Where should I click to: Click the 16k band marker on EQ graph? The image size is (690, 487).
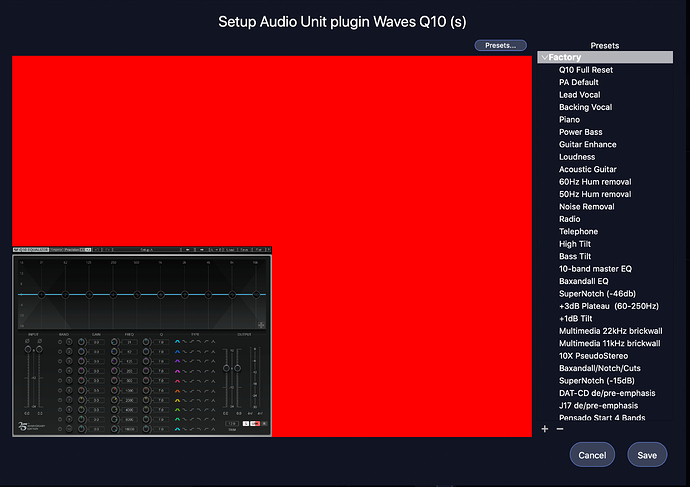256,295
